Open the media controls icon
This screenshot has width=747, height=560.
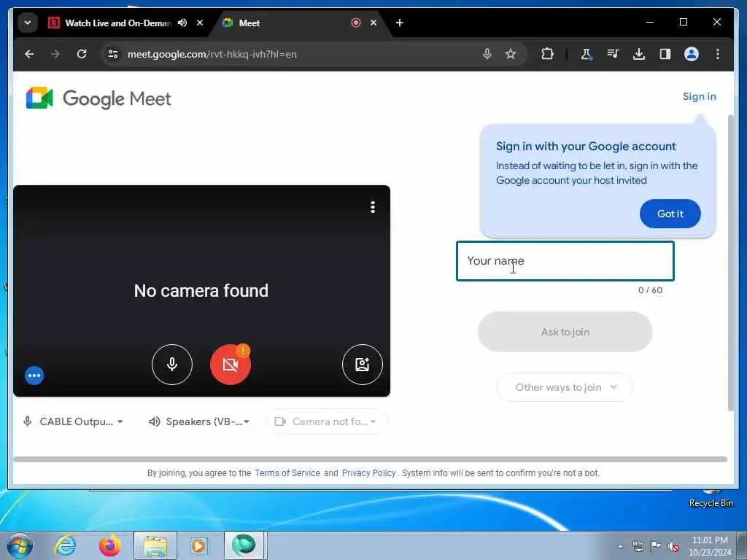613,54
